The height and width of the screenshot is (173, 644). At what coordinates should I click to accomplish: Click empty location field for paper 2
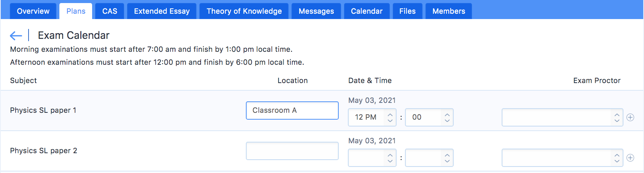pos(292,151)
